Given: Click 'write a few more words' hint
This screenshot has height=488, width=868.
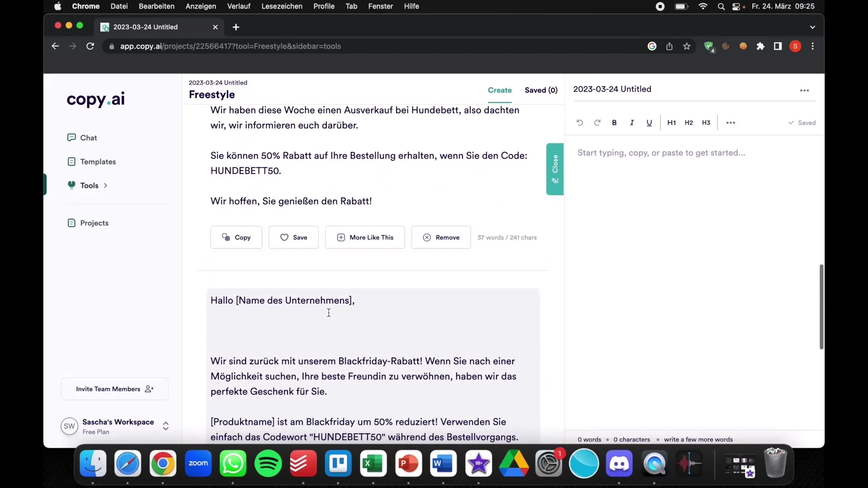Looking at the screenshot, I should point(698,440).
